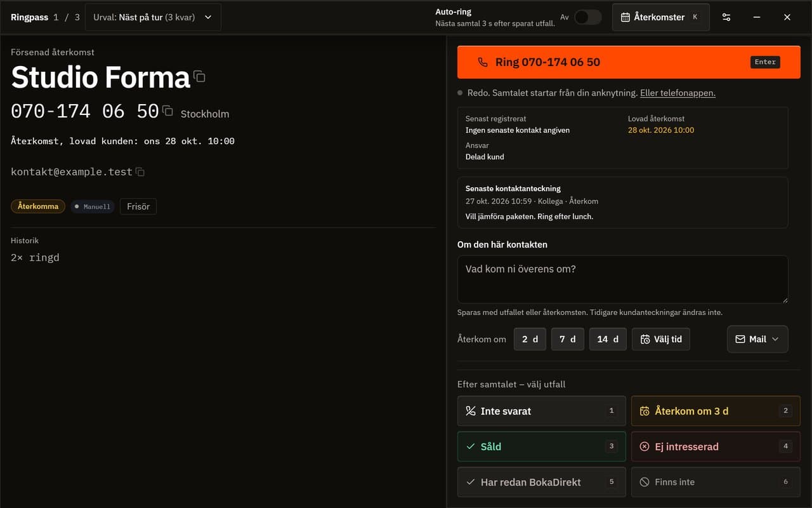Set callback in 7 d
Image resolution: width=812 pixels, height=508 pixels.
pyautogui.click(x=567, y=339)
